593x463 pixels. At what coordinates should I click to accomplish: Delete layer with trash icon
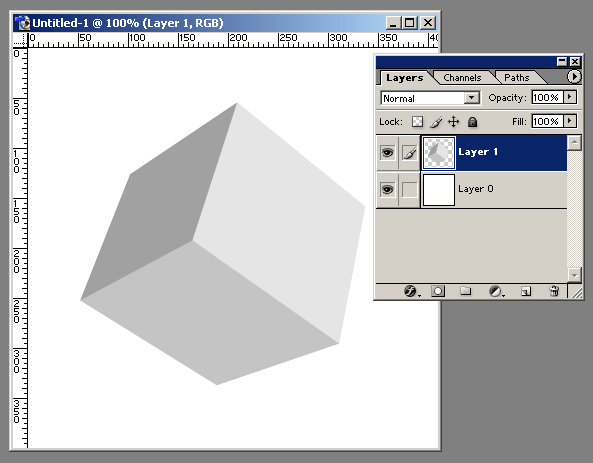554,291
